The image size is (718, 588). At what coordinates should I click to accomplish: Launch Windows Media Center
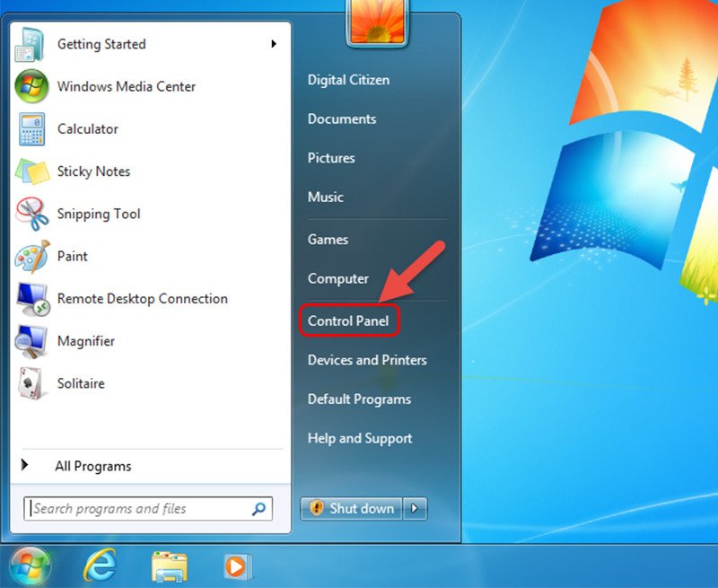click(125, 86)
